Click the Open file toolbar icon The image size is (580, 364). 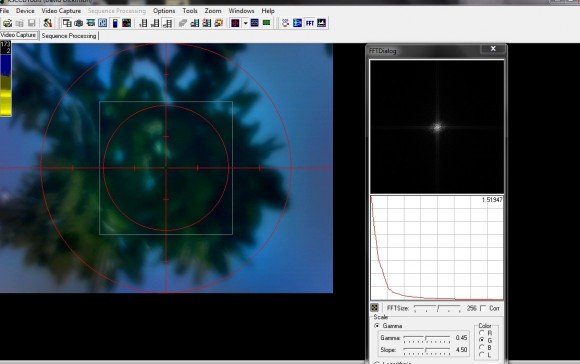click(x=7, y=23)
